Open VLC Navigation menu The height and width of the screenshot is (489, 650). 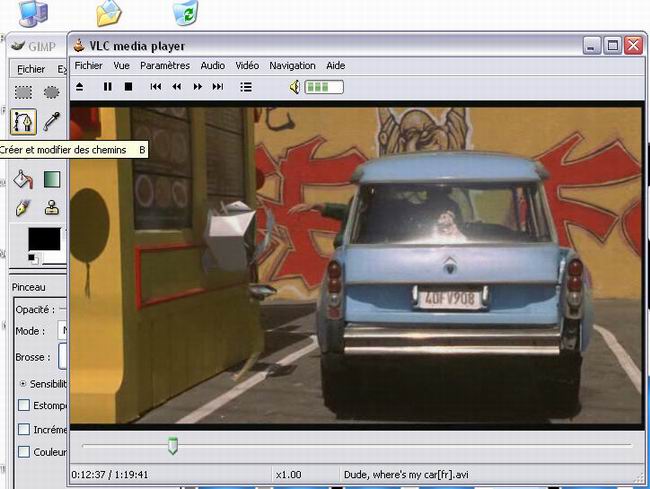[292, 66]
